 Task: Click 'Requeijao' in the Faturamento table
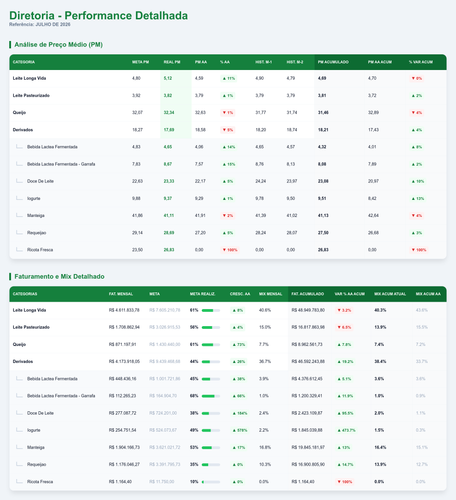coord(37,465)
